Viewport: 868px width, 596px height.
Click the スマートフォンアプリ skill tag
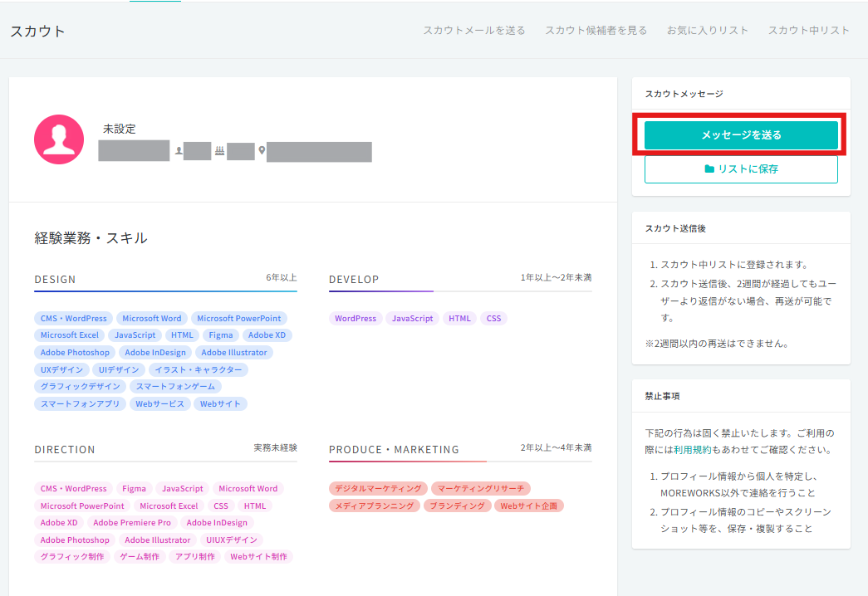click(x=81, y=404)
